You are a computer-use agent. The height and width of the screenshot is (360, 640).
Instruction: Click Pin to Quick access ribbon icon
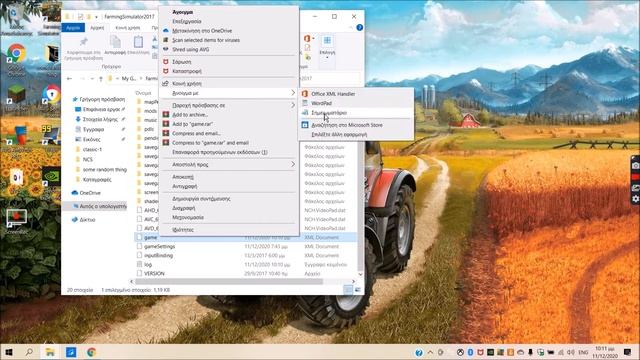83,42
